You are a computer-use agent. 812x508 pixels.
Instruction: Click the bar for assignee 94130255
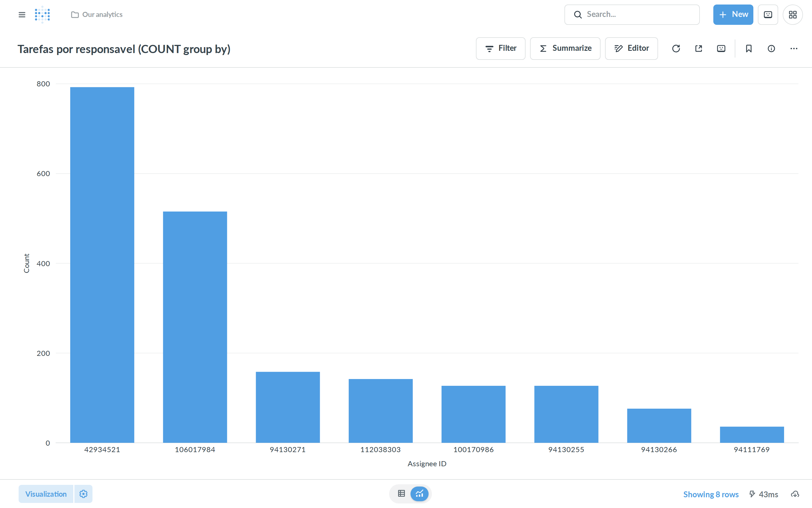pyautogui.click(x=566, y=414)
